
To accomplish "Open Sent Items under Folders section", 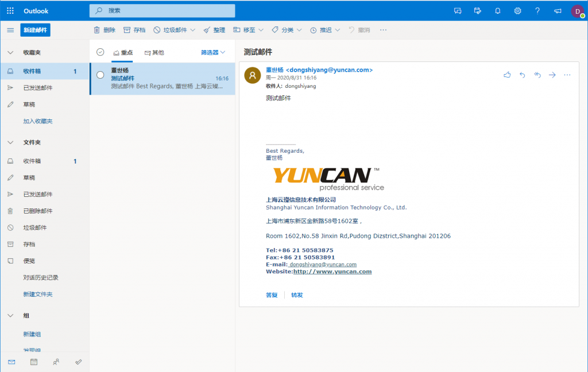I will (x=45, y=194).
